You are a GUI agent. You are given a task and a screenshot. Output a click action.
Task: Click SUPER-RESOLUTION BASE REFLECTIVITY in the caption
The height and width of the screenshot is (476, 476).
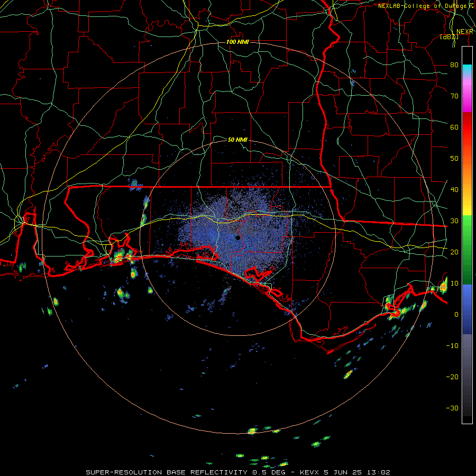167,472
